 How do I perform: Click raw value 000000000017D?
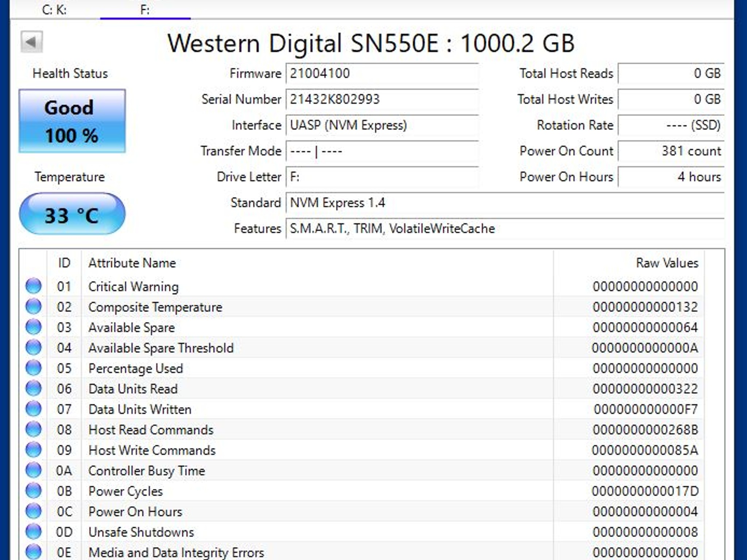645,491
